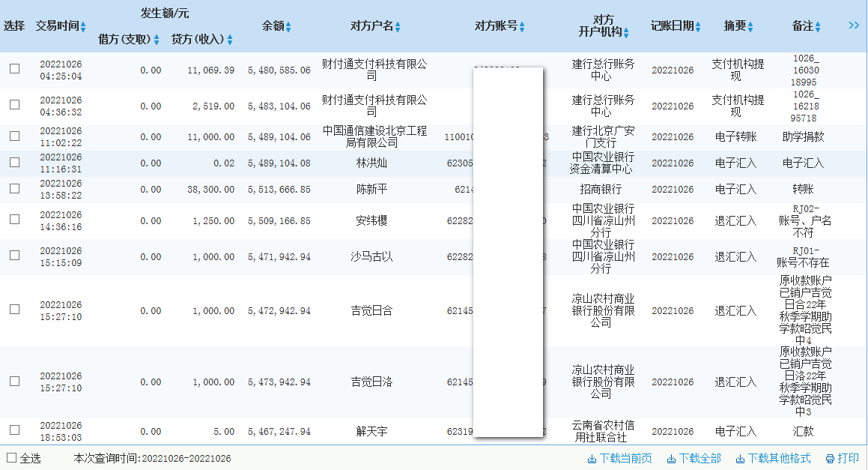Check the 吉觉日洛 row checkbox
This screenshot has width=868, height=470.
point(14,382)
